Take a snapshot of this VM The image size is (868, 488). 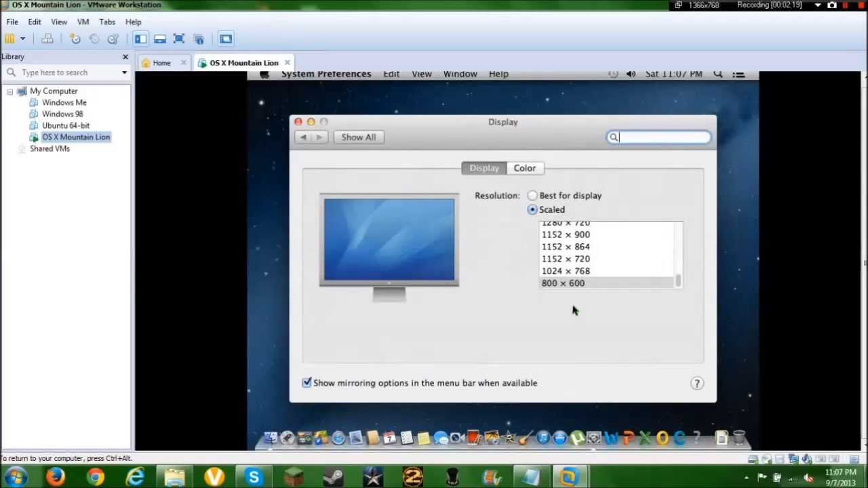click(x=75, y=39)
